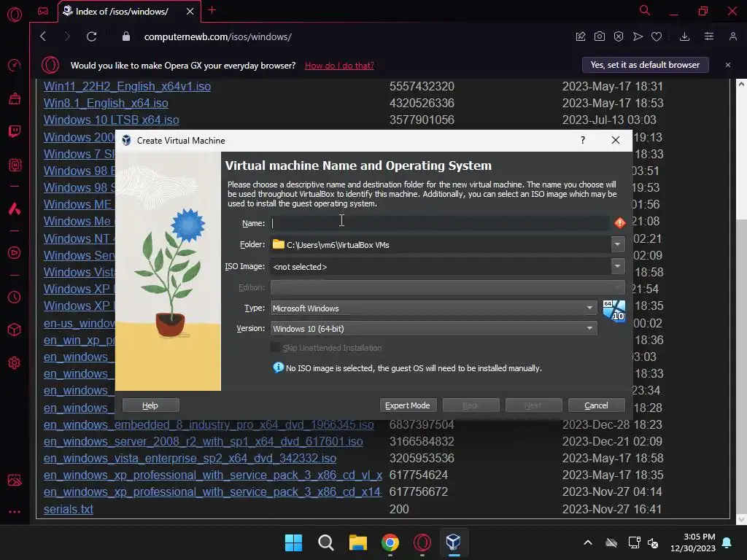The width and height of the screenshot is (747, 560).
Task: Reload the page with refresh icon
Action: 91,36
